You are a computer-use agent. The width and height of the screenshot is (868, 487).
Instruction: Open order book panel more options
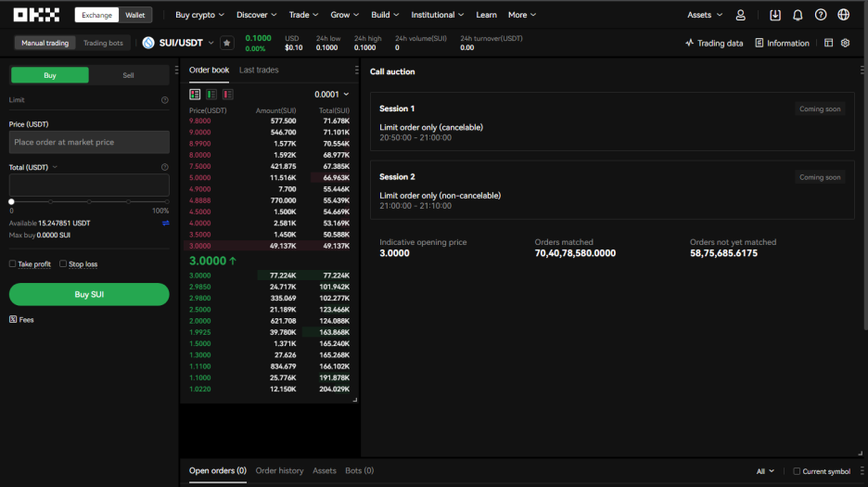356,70
